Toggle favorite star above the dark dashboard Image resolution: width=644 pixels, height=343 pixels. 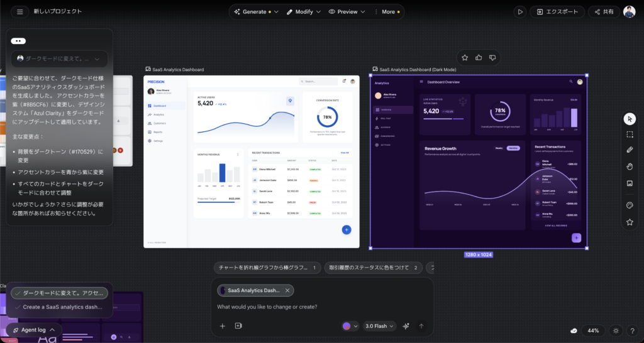[x=465, y=58]
